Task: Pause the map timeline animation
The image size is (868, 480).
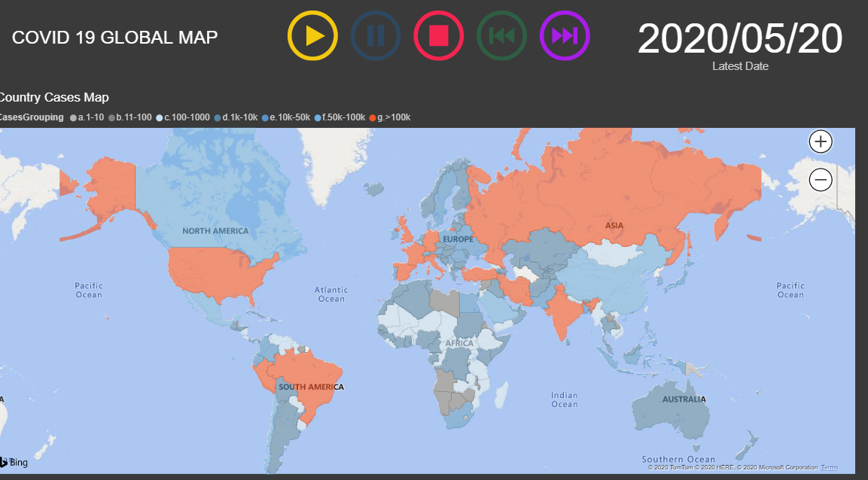Action: [x=376, y=35]
